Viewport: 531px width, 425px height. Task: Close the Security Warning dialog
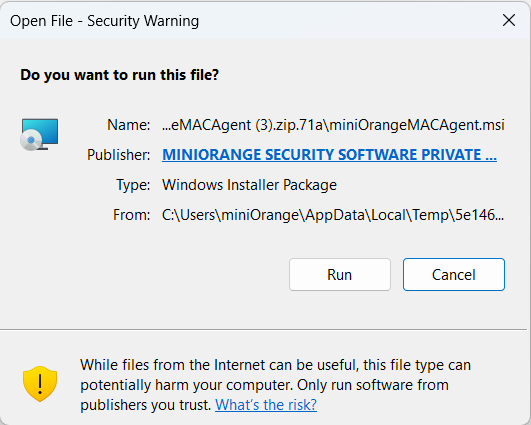[x=509, y=20]
